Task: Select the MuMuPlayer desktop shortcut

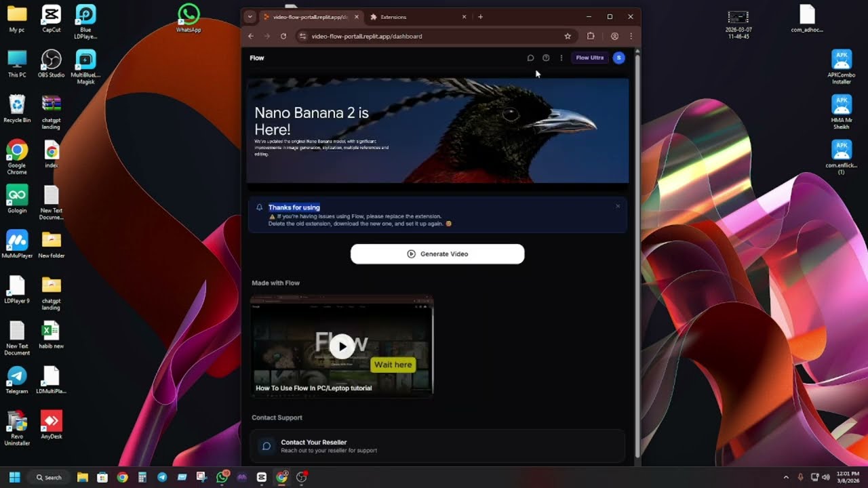Action: [x=17, y=244]
